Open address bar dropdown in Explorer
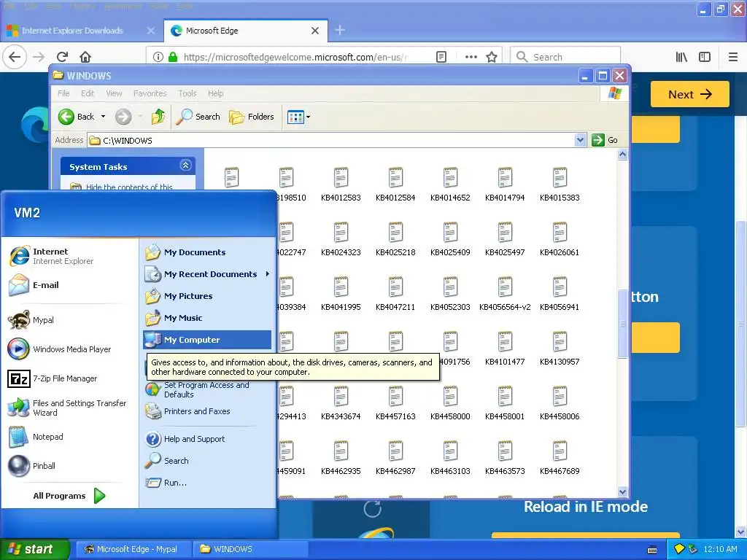The width and height of the screenshot is (747, 560). tap(580, 140)
